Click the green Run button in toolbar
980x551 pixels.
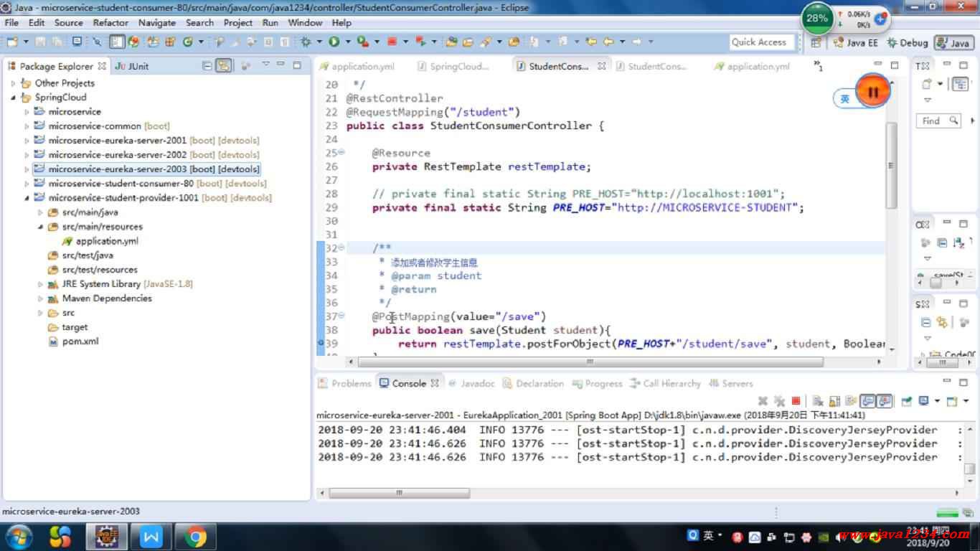click(334, 42)
